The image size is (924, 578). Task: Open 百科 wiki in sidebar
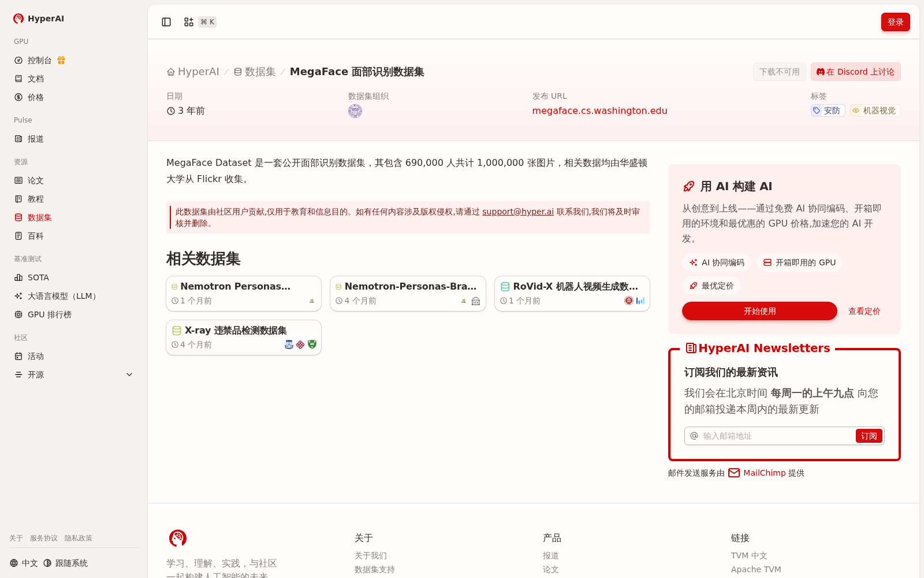pos(74,236)
